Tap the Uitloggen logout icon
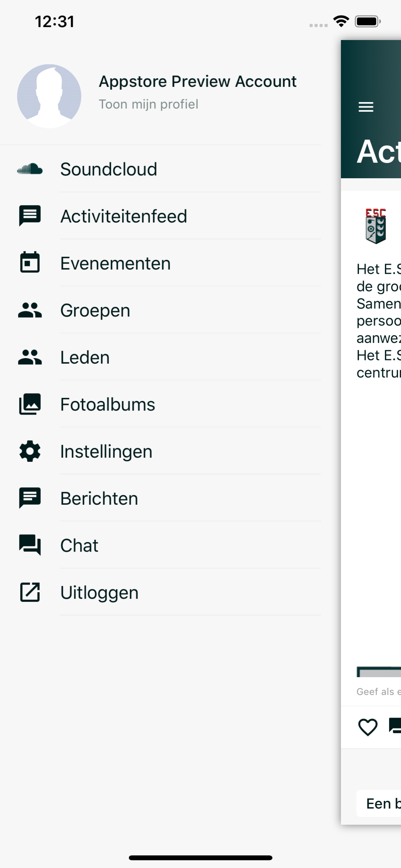The width and height of the screenshot is (401, 868). point(30,592)
